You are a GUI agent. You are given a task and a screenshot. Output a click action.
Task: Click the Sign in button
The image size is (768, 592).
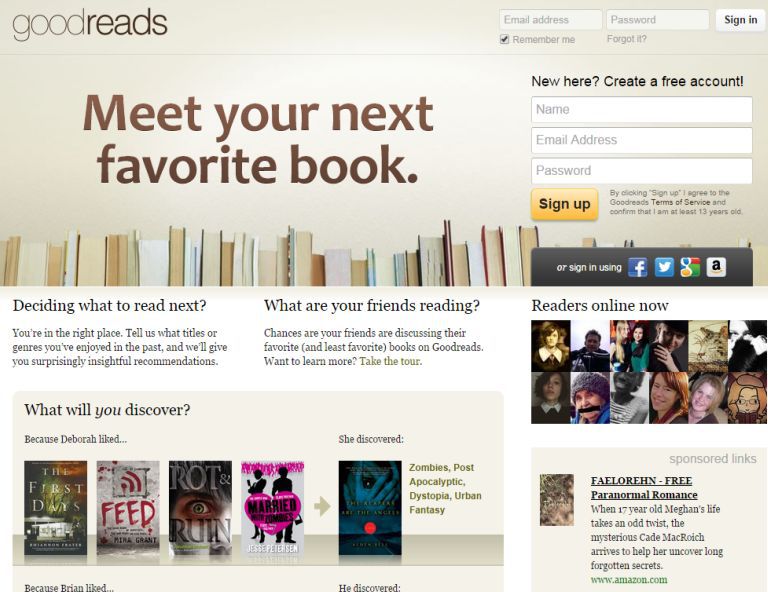[x=741, y=20]
